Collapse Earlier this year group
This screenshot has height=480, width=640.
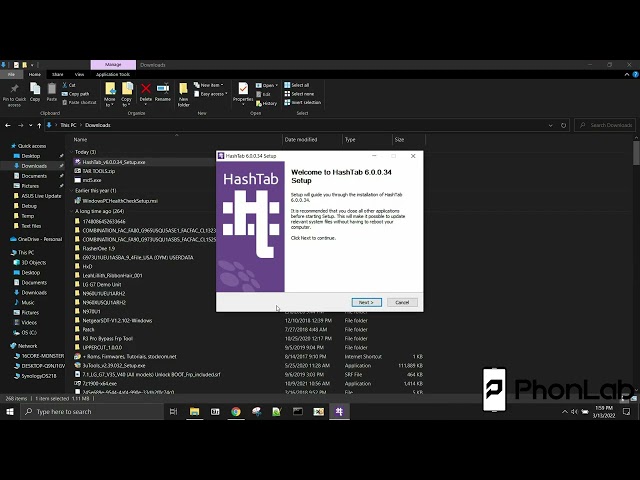71,191
